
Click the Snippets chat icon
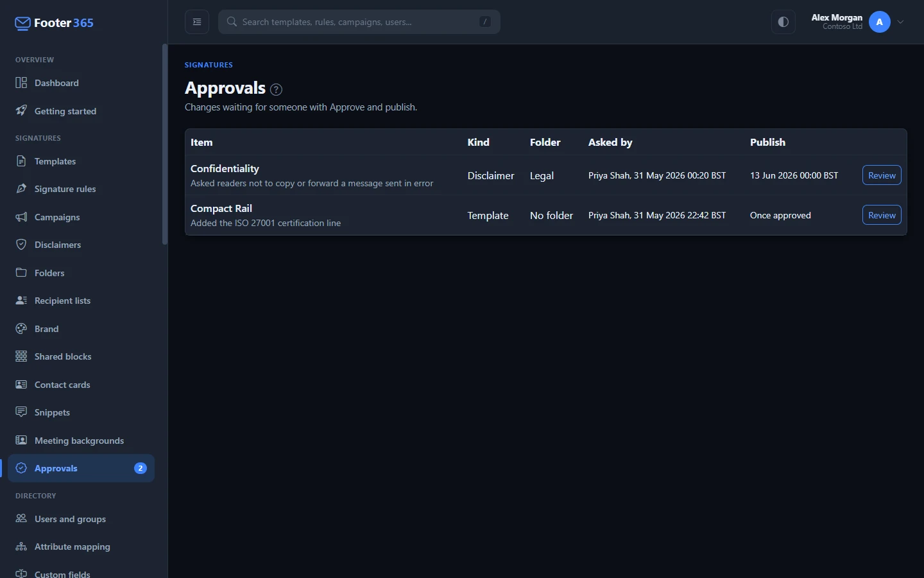(21, 412)
